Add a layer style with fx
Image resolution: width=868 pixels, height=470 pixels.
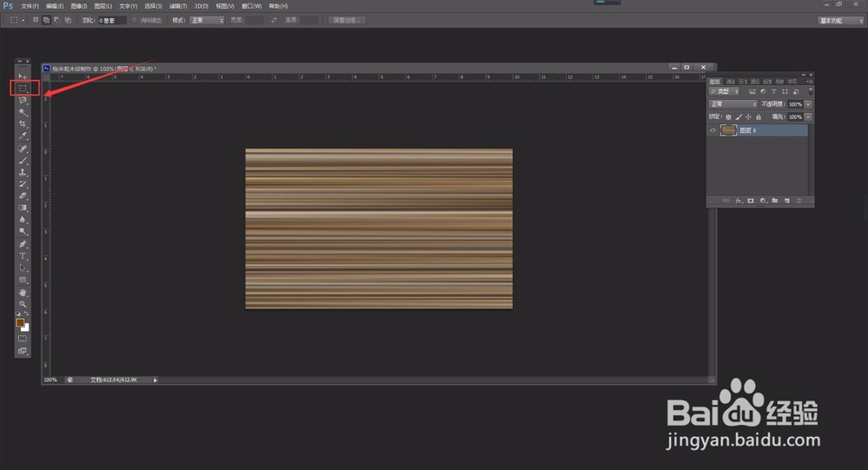(739, 201)
